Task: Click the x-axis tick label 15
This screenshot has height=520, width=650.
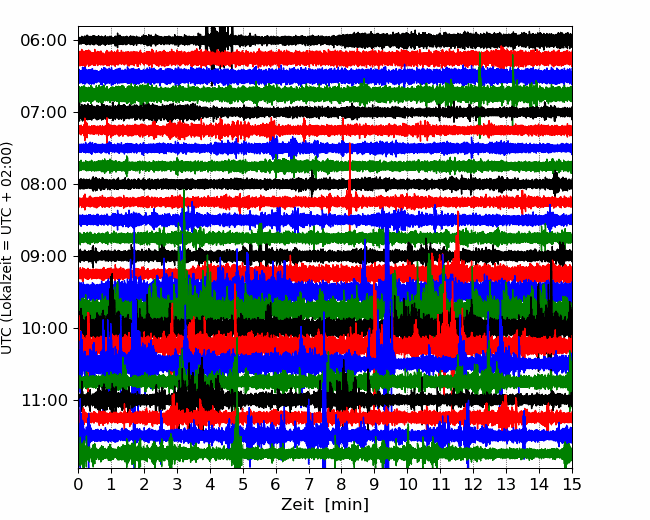Action: click(x=572, y=484)
